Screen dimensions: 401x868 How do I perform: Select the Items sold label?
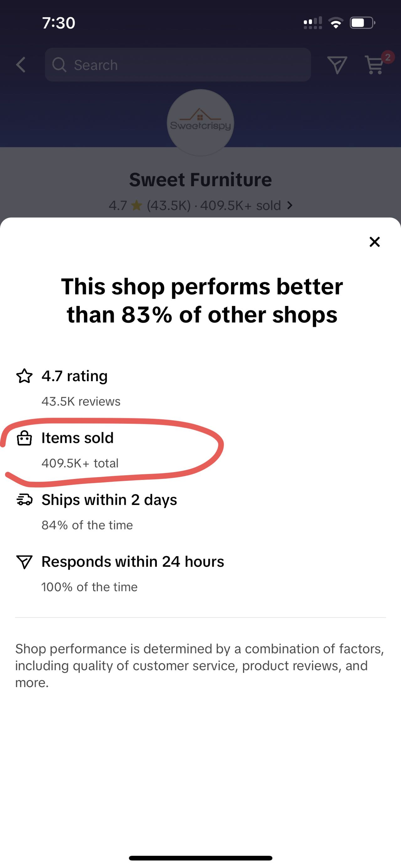click(x=77, y=438)
